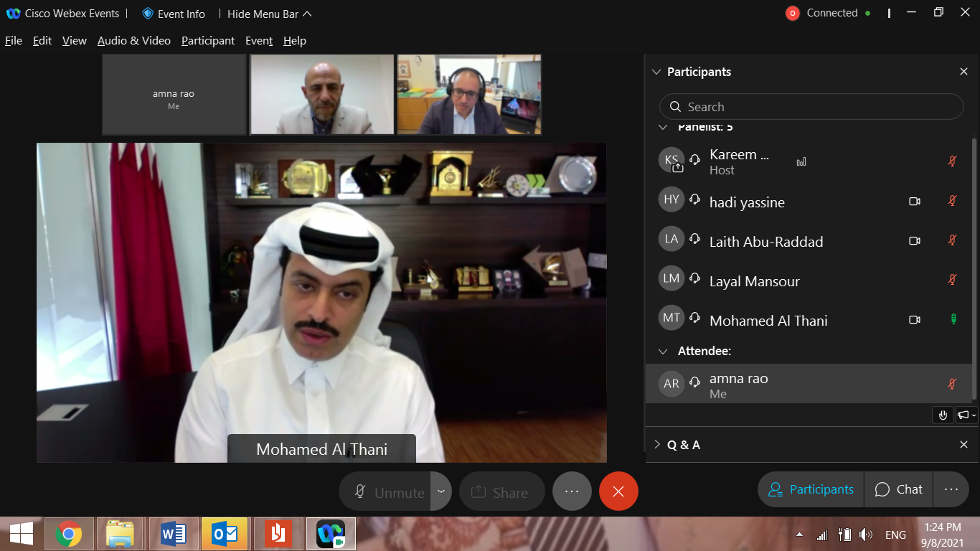The width and height of the screenshot is (980, 551).
Task: Open the Participant menu
Action: click(x=207, y=41)
